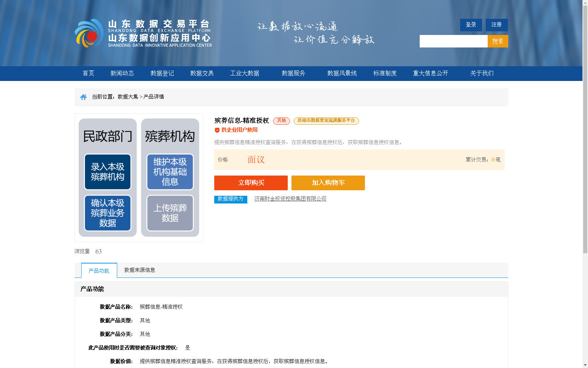
Task: Click the product image of 民政部门 and 殡葬机构
Action: pos(139,178)
